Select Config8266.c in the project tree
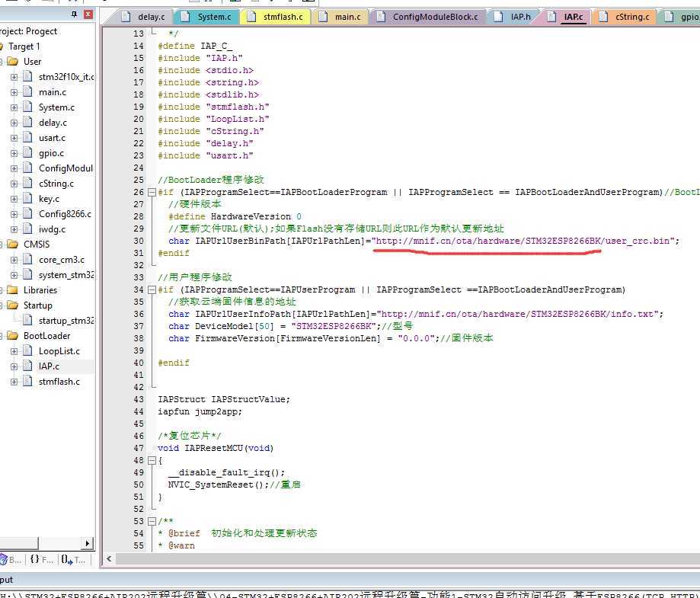The width and height of the screenshot is (700, 598). (x=65, y=214)
